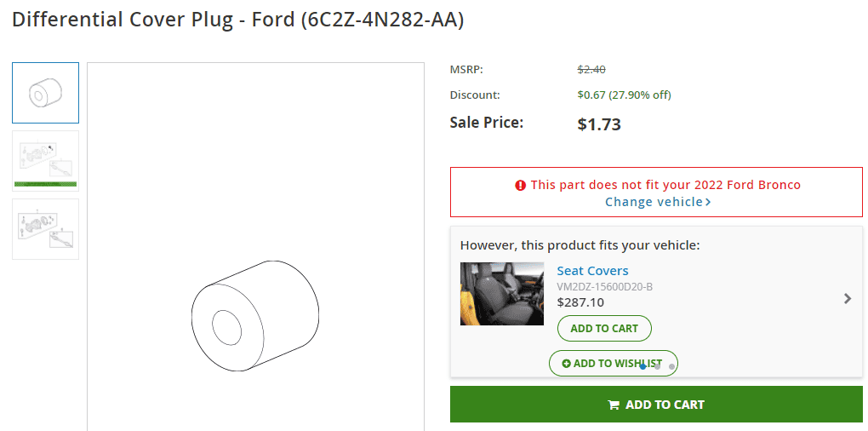The image size is (868, 431).
Task: Switch to the second carousel dot
Action: (x=657, y=366)
